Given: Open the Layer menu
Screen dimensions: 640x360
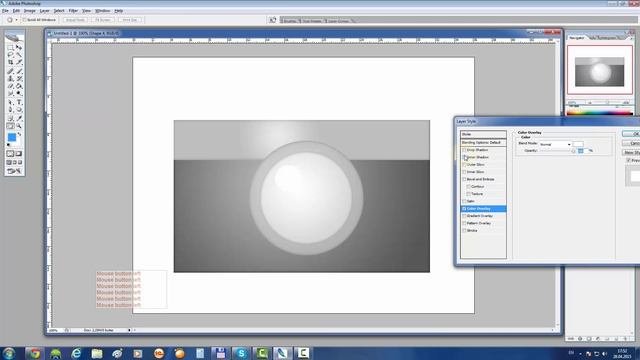Looking at the screenshot, I should tap(44, 11).
